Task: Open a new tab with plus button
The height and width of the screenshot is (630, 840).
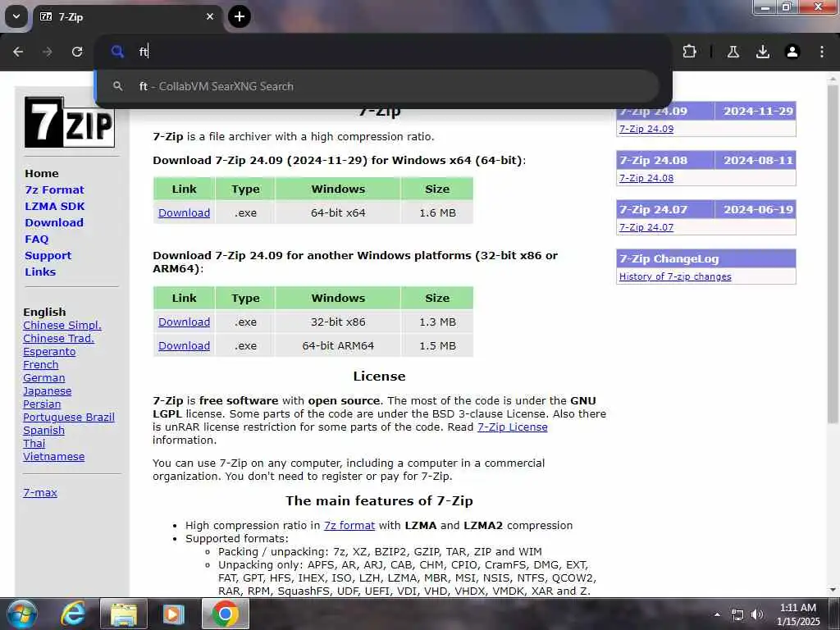Action: click(240, 16)
